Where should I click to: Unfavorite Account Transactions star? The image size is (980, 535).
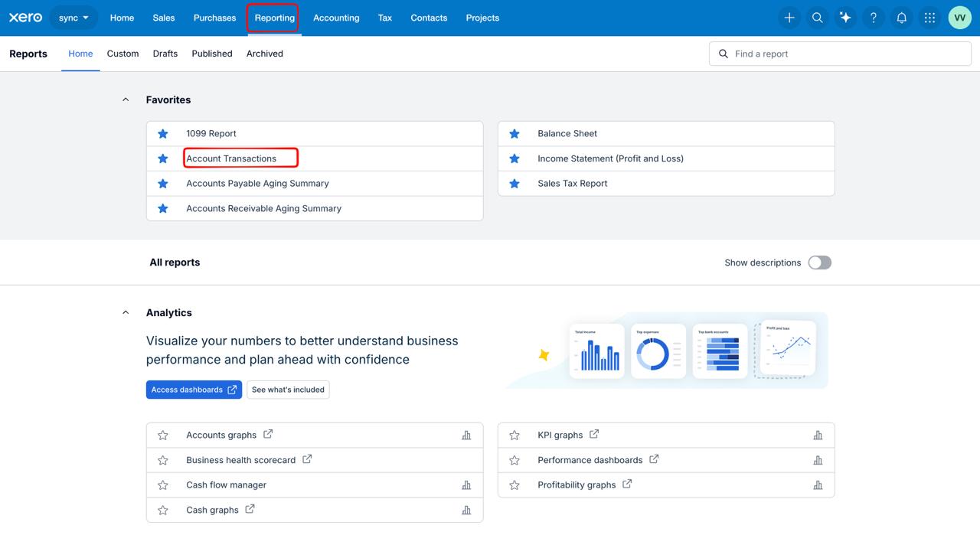[x=163, y=158]
